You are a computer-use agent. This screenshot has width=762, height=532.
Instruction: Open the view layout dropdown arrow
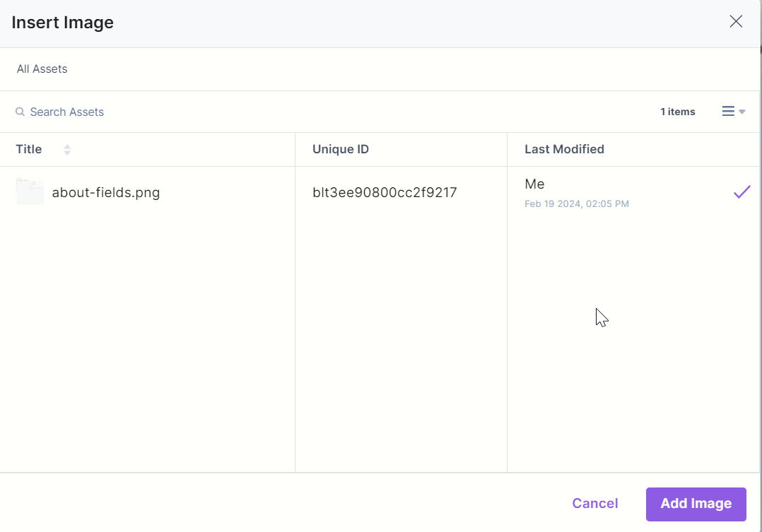(x=742, y=112)
